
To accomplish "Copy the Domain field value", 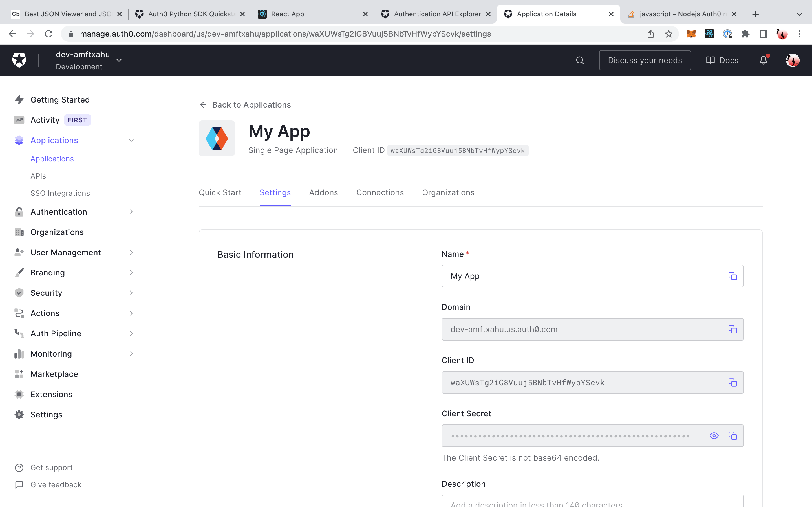I will 732,329.
